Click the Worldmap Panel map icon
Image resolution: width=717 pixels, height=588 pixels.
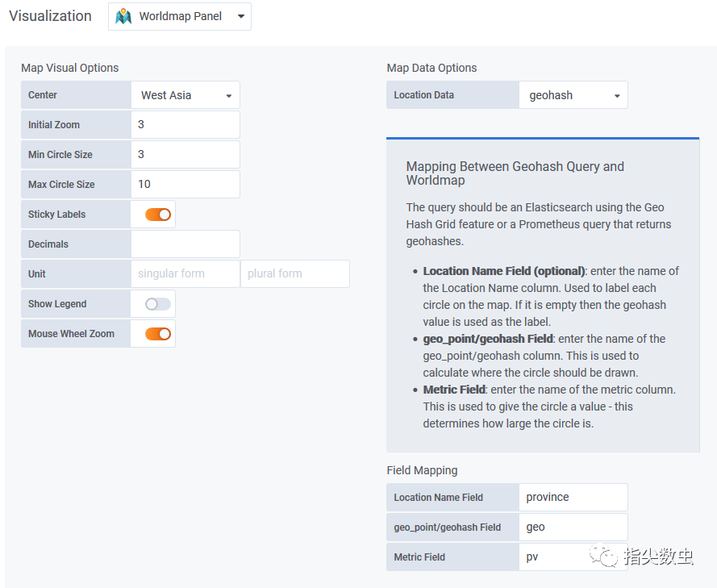tap(123, 16)
